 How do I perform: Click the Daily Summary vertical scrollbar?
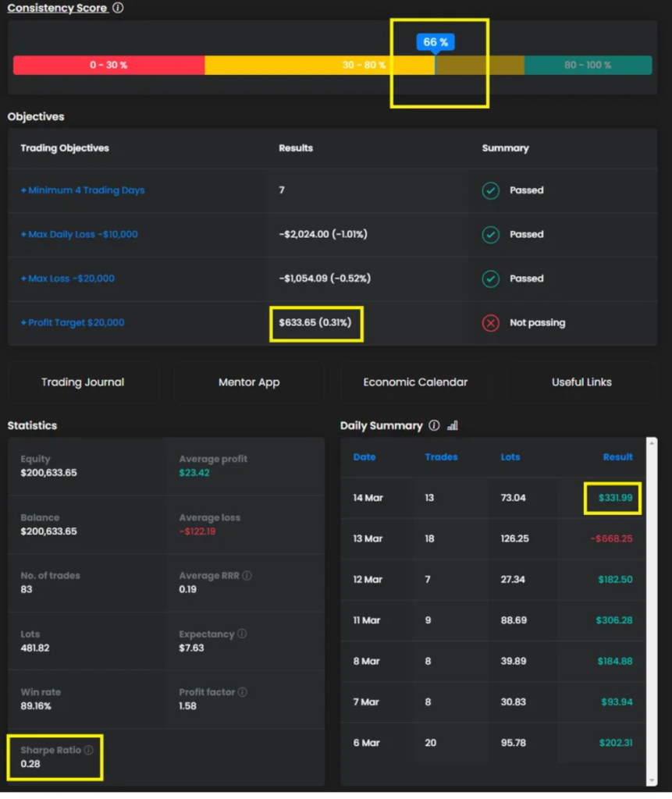point(652,609)
